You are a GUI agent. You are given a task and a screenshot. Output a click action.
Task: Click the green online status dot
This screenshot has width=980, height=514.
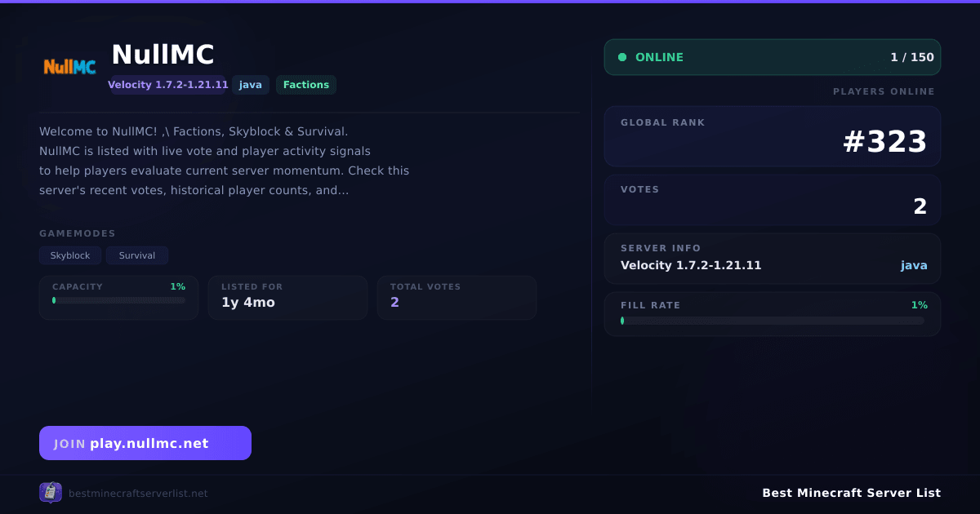622,57
